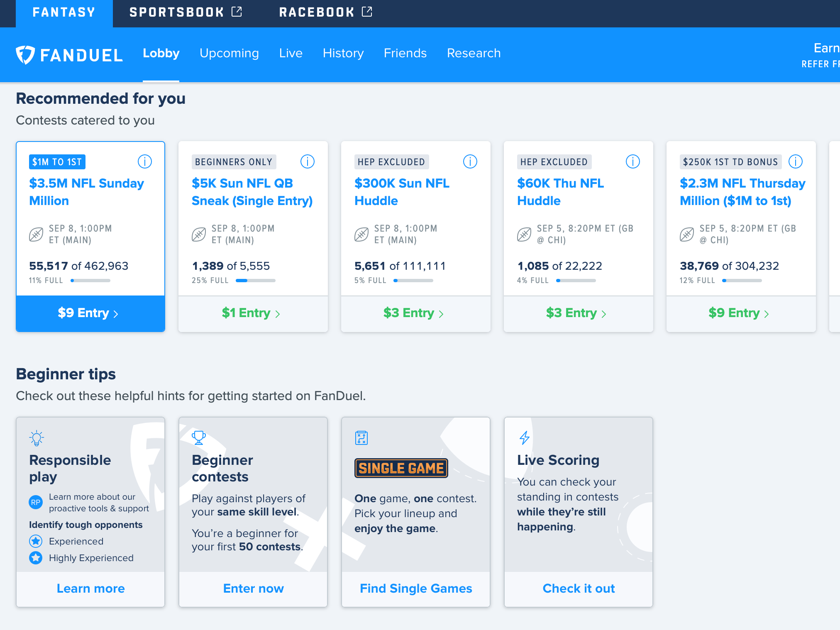This screenshot has width=840, height=630.
Task: Click the 25% full progress bar
Action: (x=255, y=281)
